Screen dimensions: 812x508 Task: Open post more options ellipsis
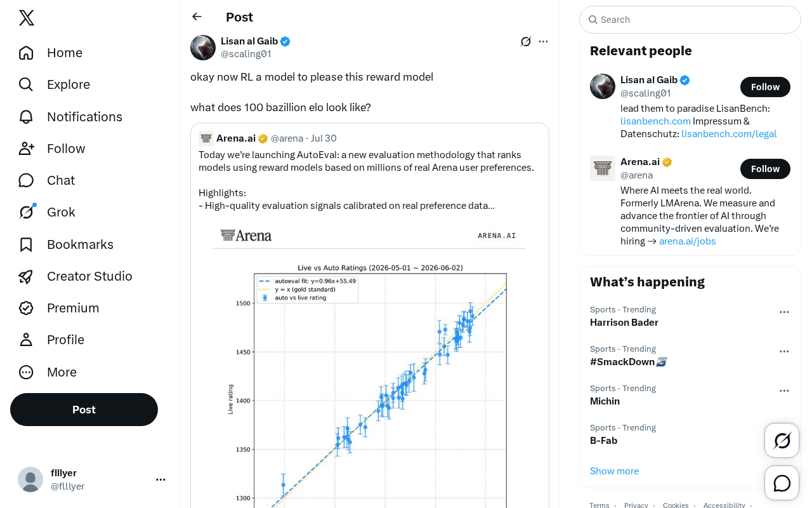543,41
